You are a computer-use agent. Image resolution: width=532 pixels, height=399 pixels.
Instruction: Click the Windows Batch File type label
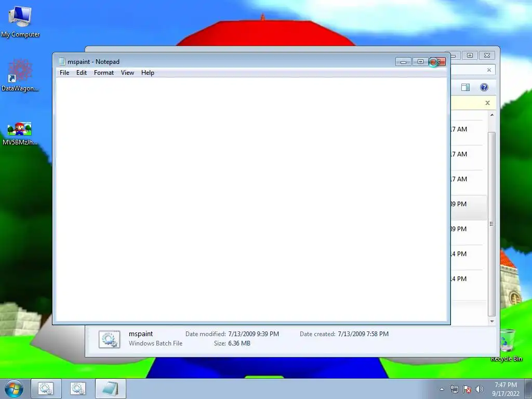tap(155, 343)
